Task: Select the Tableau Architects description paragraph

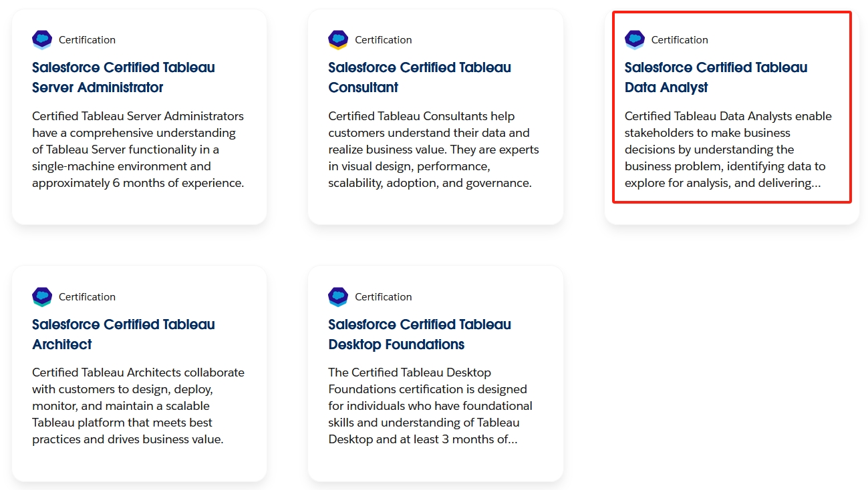Action: [138, 406]
